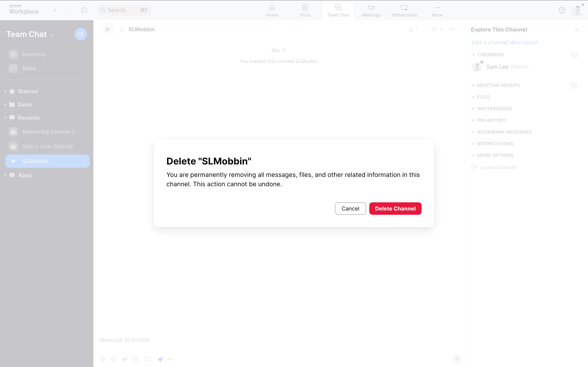Click the AI Companion sparkle icon
Image resolution: width=588 pixels, height=367 pixels.
point(160,359)
